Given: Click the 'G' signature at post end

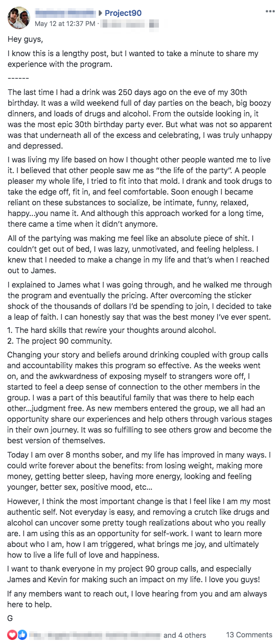Looking at the screenshot, I should pyautogui.click(x=10, y=617).
